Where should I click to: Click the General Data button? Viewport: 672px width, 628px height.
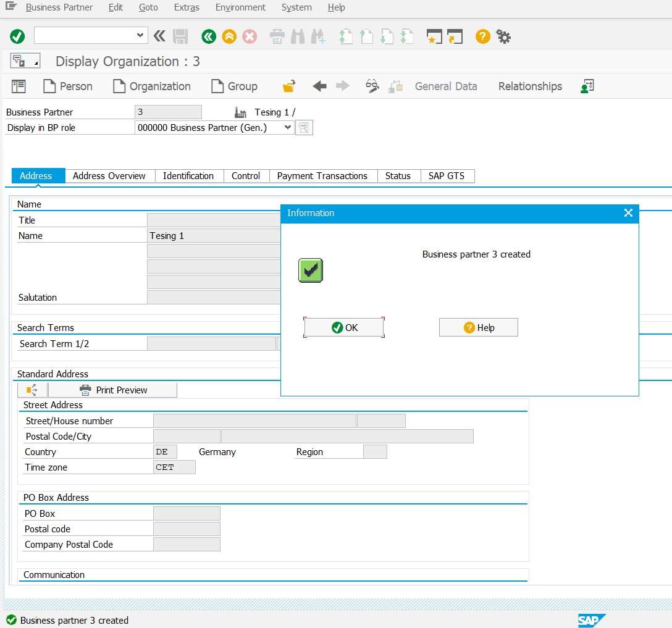pyautogui.click(x=446, y=86)
